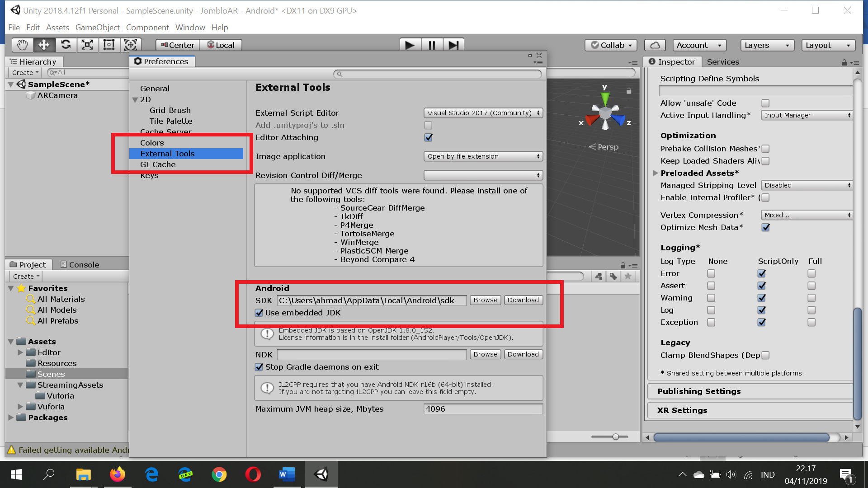Open the Opera browser from the taskbar
This screenshot has height=488, width=868.
click(x=253, y=474)
